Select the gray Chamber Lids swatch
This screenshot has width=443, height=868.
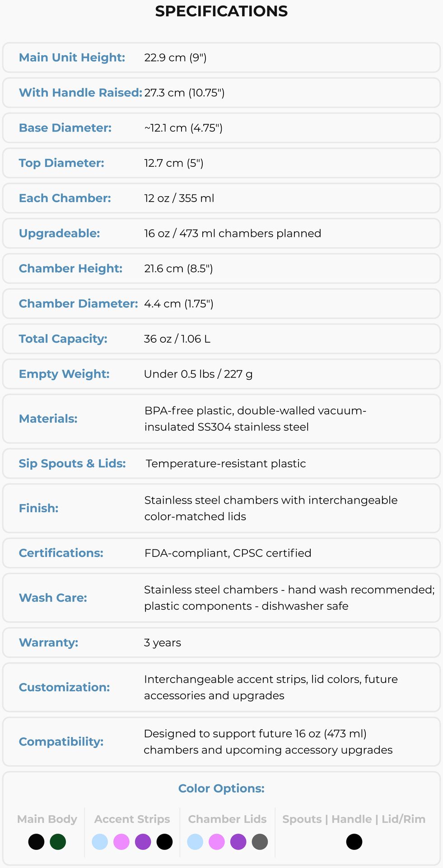(260, 842)
